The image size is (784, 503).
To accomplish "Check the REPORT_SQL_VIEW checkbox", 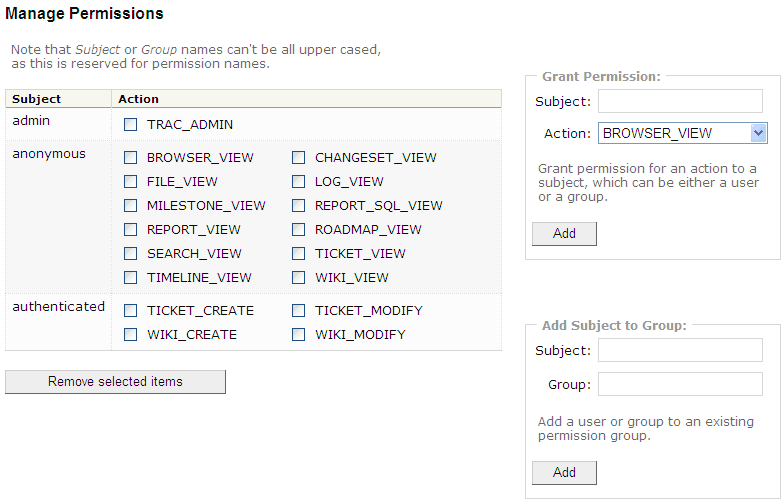I will click(x=299, y=205).
